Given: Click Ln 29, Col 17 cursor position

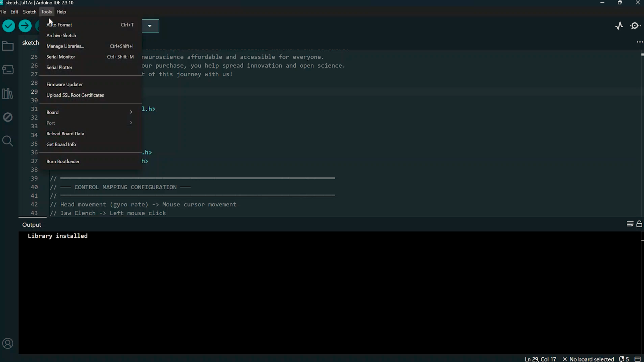Looking at the screenshot, I should [x=540, y=359].
